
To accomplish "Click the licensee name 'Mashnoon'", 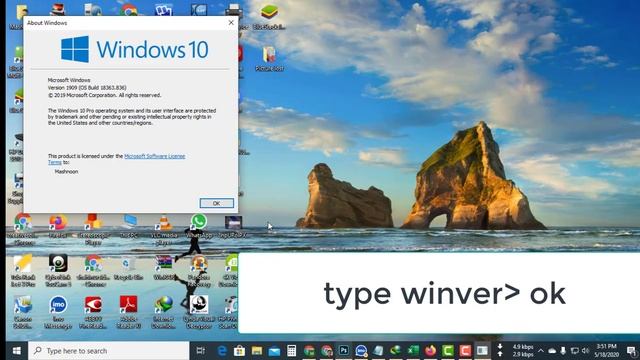I will tap(66, 172).
